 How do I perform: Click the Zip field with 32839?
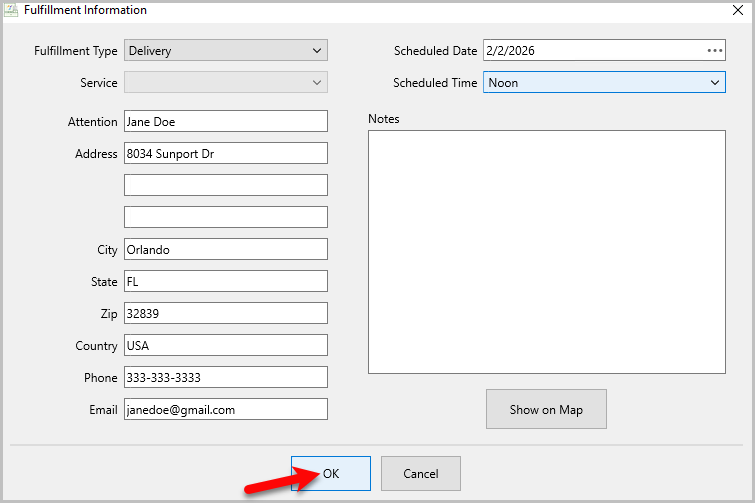tap(226, 313)
